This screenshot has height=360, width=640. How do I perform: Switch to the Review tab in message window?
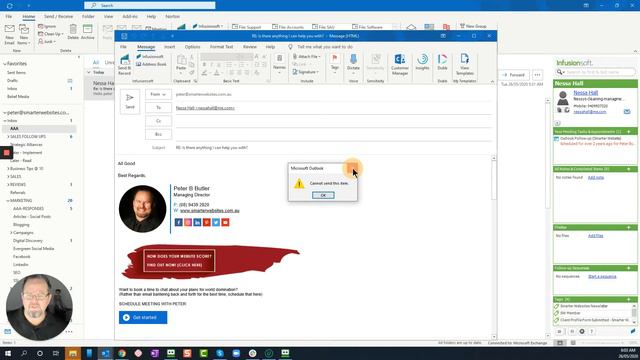(249, 47)
